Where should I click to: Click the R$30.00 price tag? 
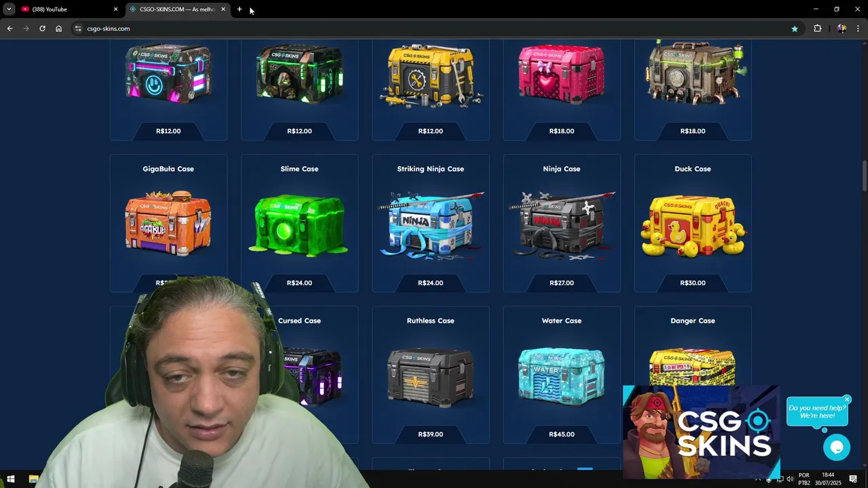click(692, 283)
